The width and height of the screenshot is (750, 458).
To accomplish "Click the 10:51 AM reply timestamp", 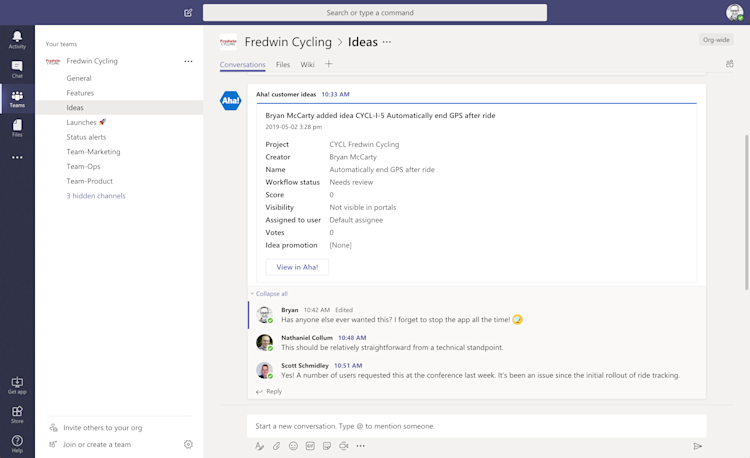I will click(x=348, y=366).
